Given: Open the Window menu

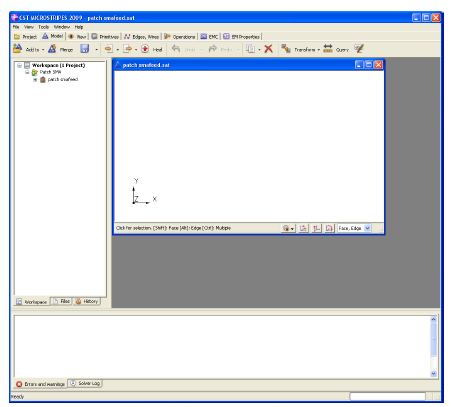Looking at the screenshot, I should pos(62,27).
